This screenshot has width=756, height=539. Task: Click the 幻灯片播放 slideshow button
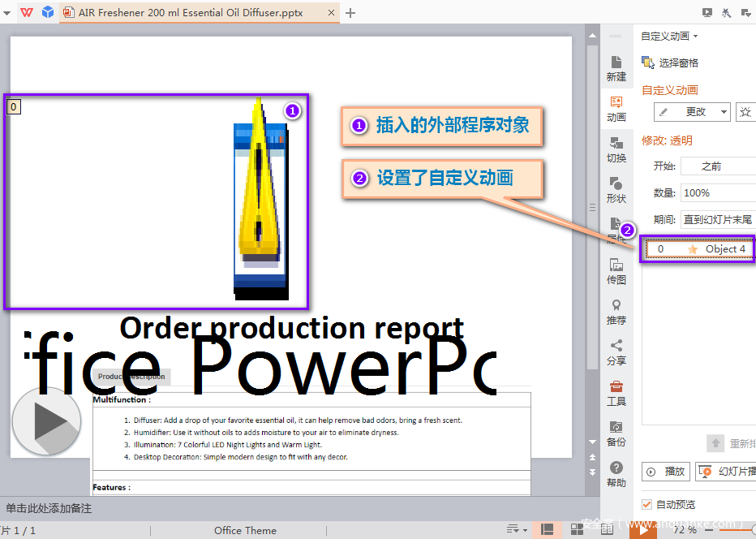tap(724, 471)
